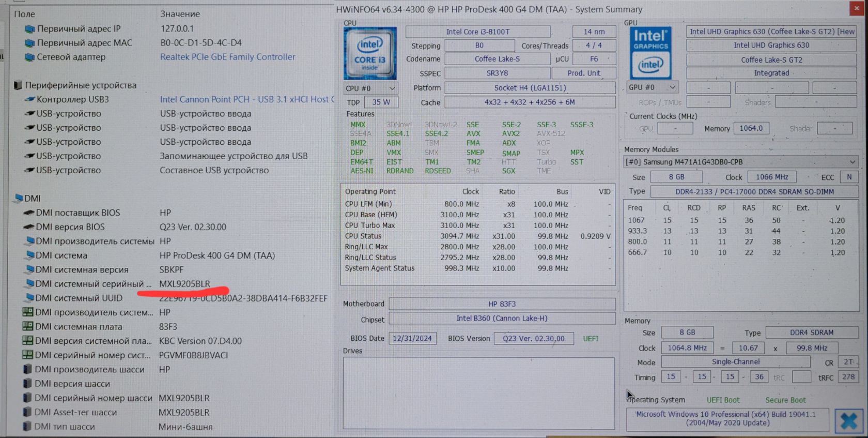Click the Intel Graphics logo

tap(650, 53)
